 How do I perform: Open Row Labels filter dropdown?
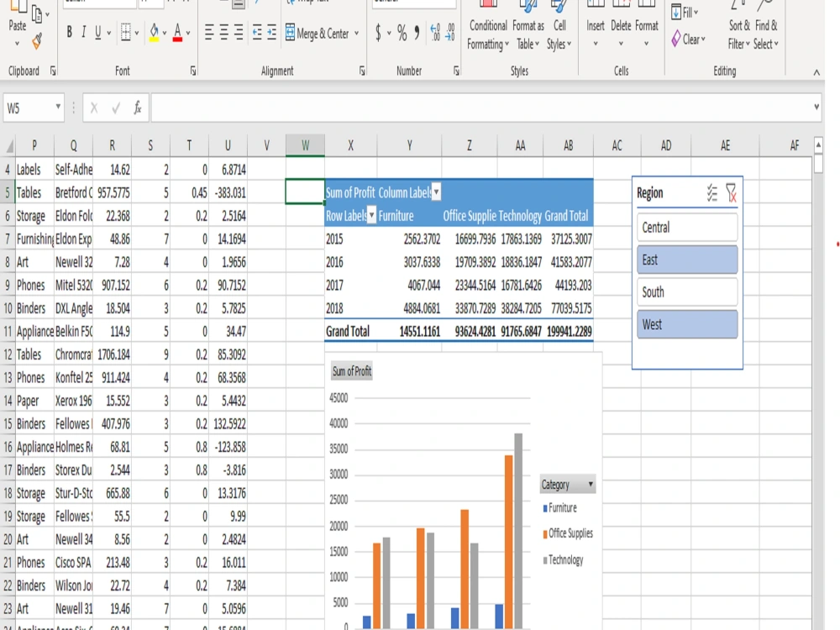tap(371, 216)
